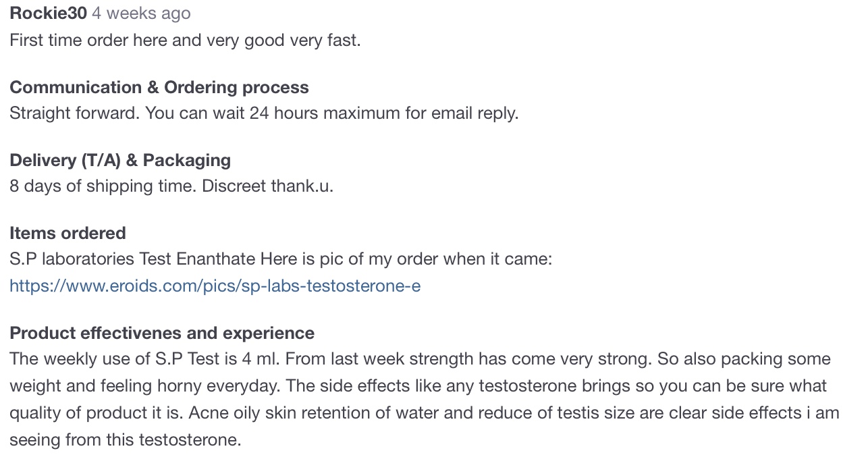Click the "4 weeks ago" timestamp
Screen dimensions: 868x455
pyautogui.click(x=141, y=14)
